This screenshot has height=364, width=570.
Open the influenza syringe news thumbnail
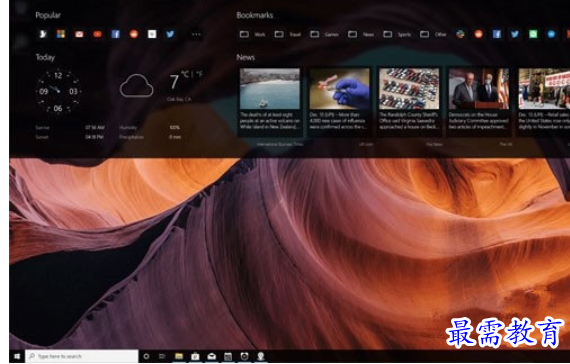pyautogui.click(x=339, y=88)
